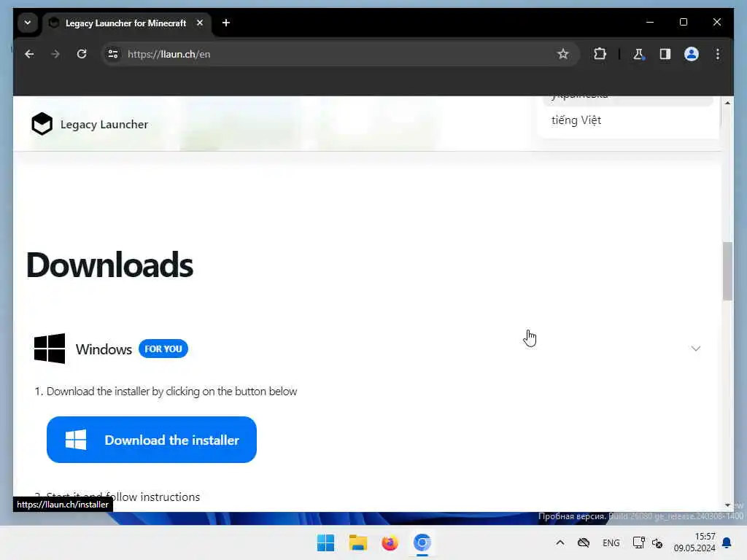Image resolution: width=747 pixels, height=560 pixels.
Task: Collapse the Windows section chevron
Action: coord(695,349)
